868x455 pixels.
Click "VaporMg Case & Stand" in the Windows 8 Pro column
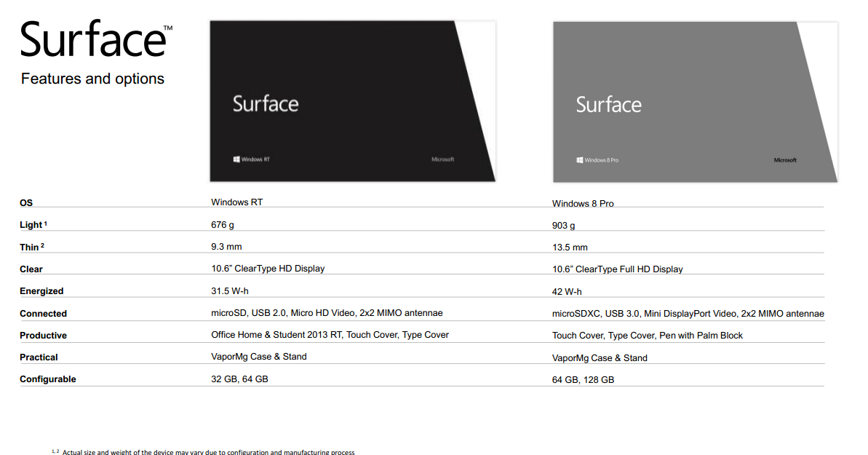coord(600,358)
